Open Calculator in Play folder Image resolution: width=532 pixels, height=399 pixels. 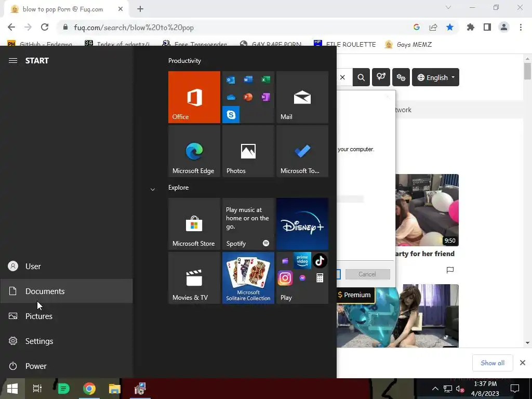tap(320, 278)
